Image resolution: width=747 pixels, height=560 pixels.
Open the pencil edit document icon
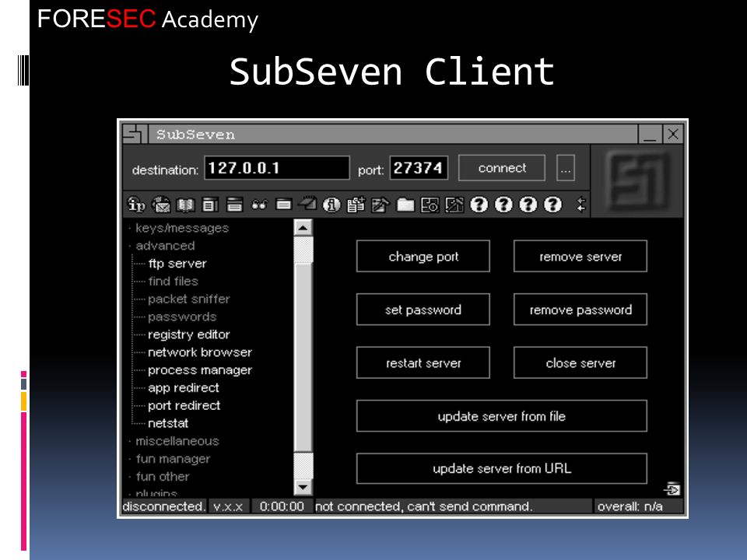pos(381,205)
